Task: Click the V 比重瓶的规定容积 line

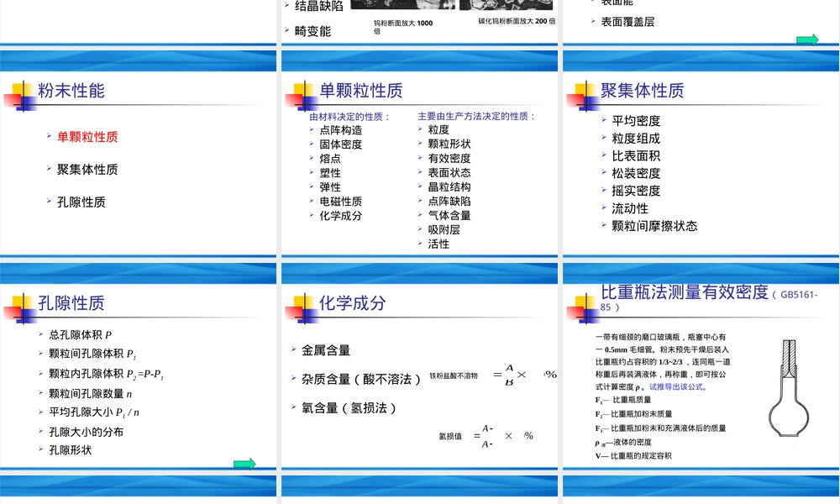Action: point(633,456)
